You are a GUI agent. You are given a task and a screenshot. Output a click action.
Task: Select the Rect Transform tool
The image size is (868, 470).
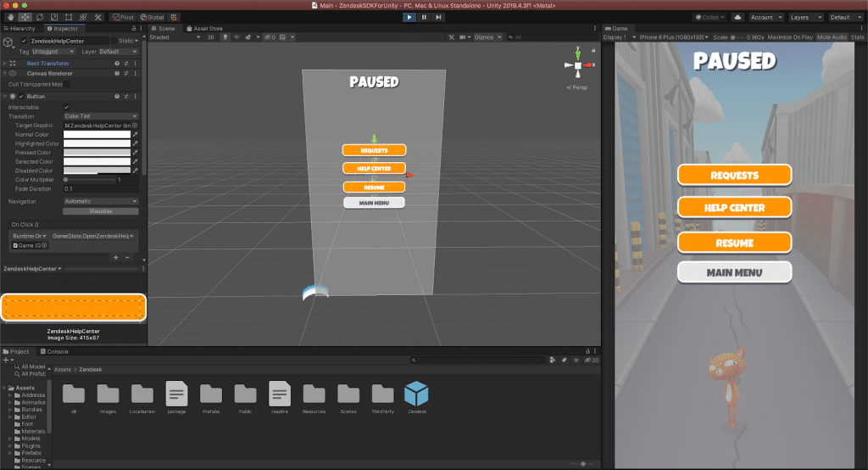coord(68,17)
